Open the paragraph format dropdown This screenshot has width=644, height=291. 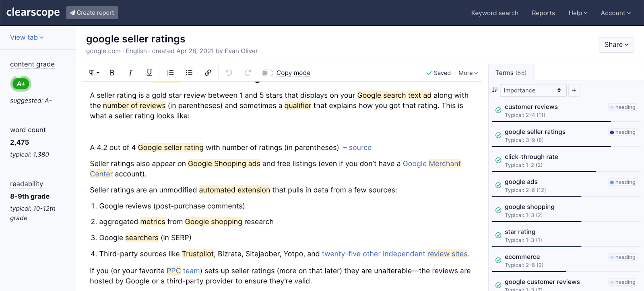tap(94, 73)
